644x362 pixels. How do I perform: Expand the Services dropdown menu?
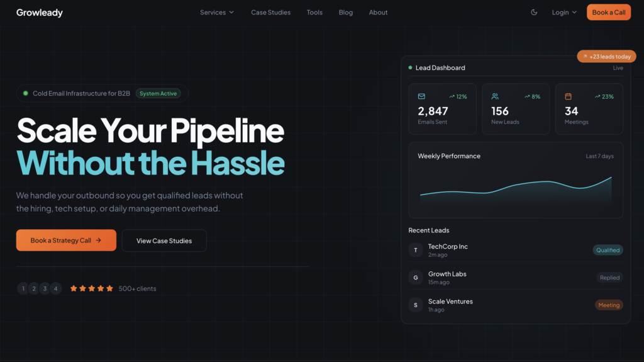coord(217,13)
